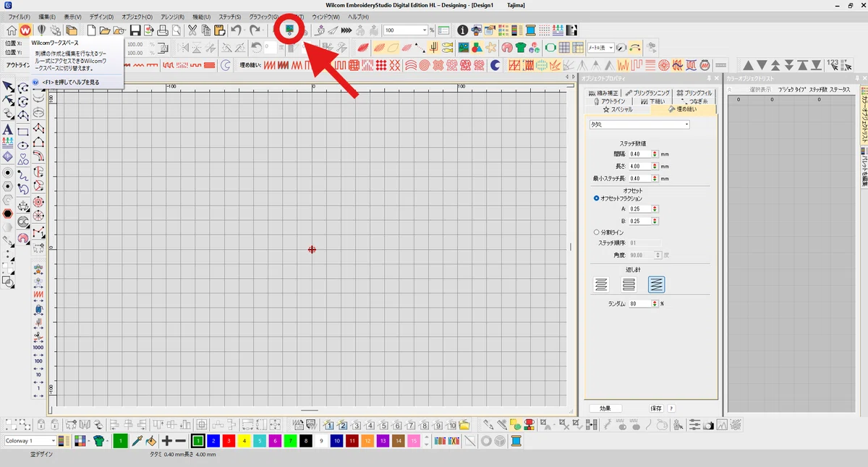The width and height of the screenshot is (868, 467).
Task: Select orange color swatch 12
Action: [367, 440]
